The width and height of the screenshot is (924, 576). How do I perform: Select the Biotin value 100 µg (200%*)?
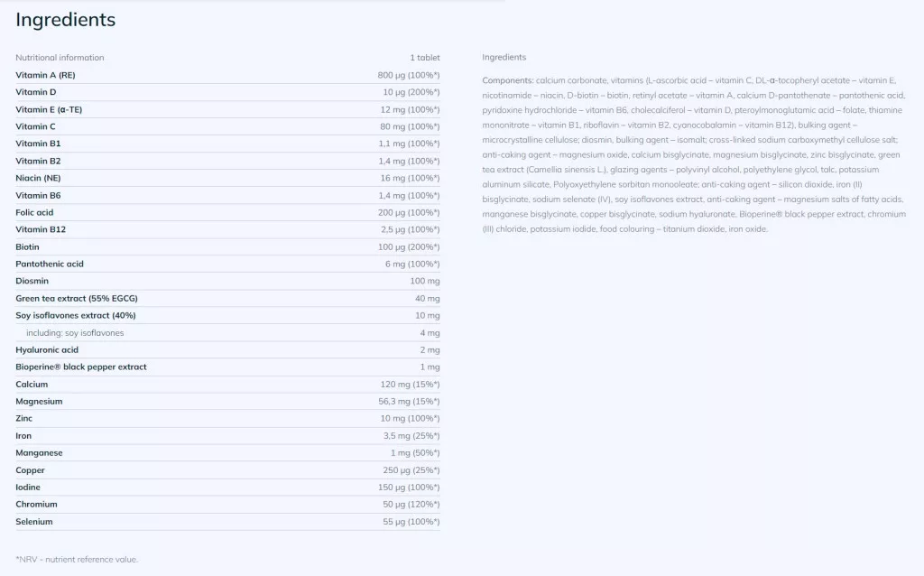pyautogui.click(x=409, y=246)
